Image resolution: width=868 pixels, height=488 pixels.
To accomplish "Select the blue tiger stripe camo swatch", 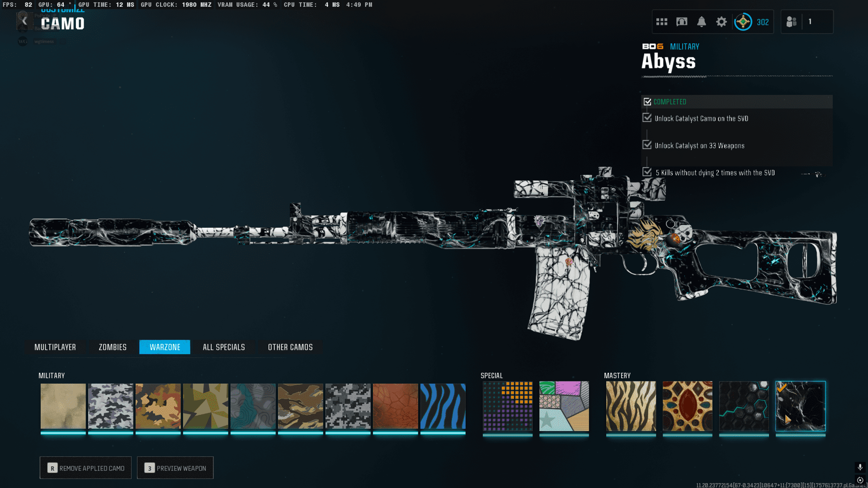I will [443, 406].
